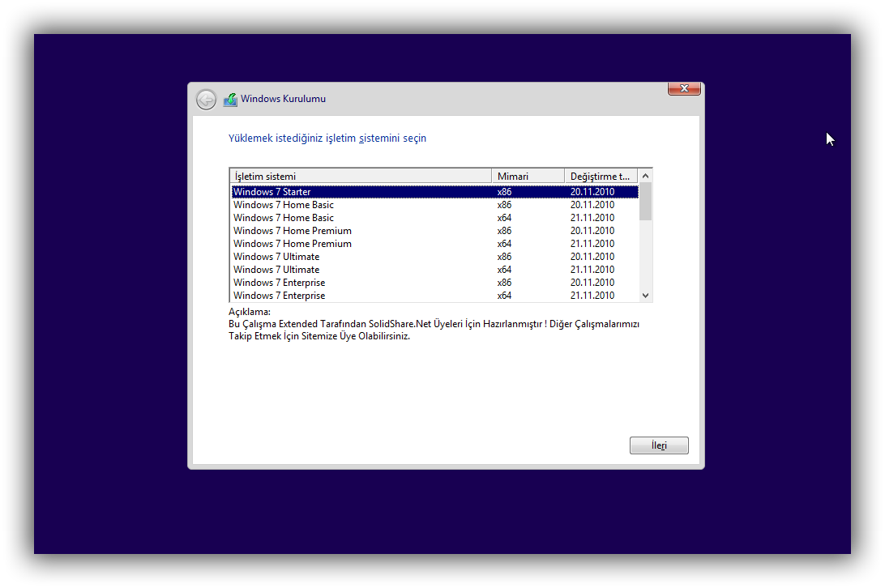Select Windows 7 Home Premium x86 row
The height and width of the screenshot is (588, 885).
click(x=434, y=231)
